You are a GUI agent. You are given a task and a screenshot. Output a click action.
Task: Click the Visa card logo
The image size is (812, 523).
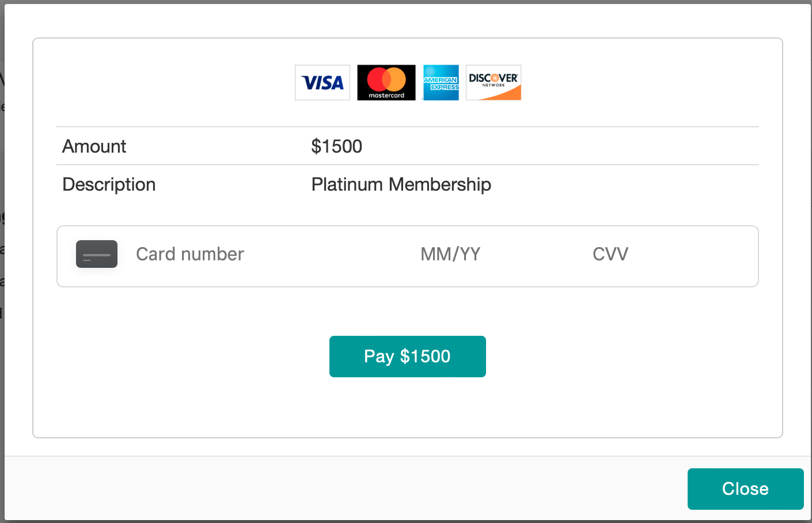coord(322,82)
